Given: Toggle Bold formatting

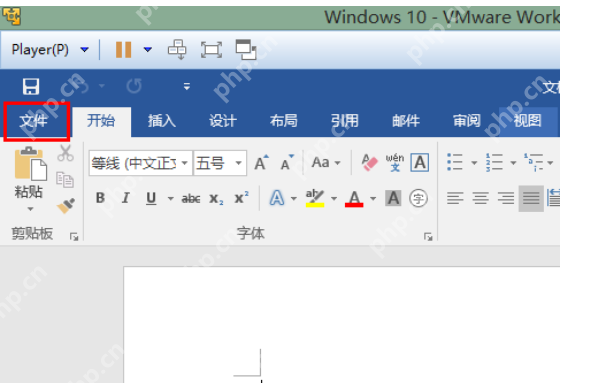Looking at the screenshot, I should click(100, 198).
